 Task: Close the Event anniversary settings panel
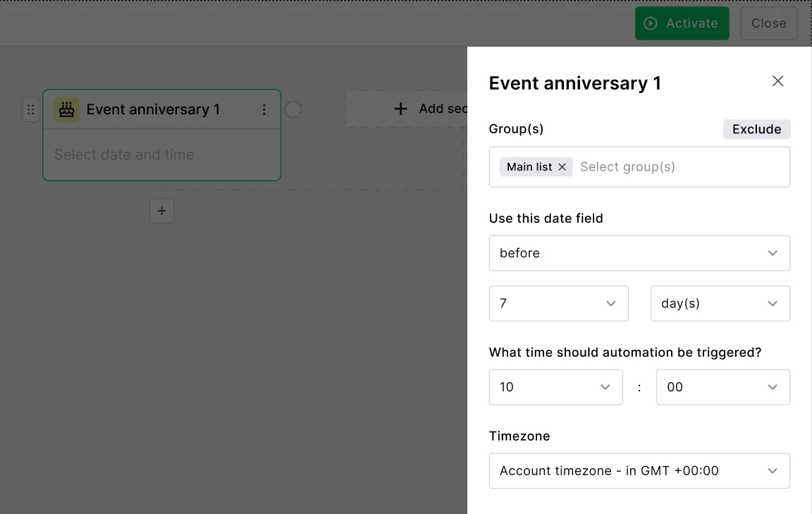777,81
